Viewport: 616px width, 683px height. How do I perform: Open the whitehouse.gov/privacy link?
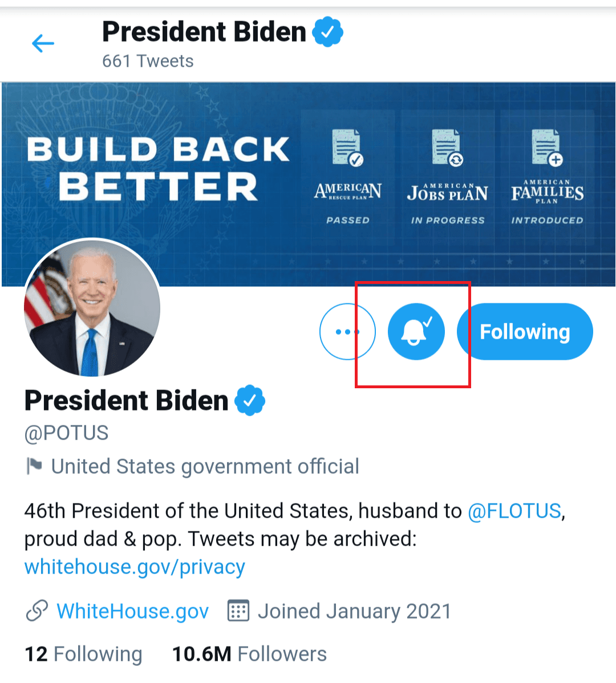(x=135, y=567)
